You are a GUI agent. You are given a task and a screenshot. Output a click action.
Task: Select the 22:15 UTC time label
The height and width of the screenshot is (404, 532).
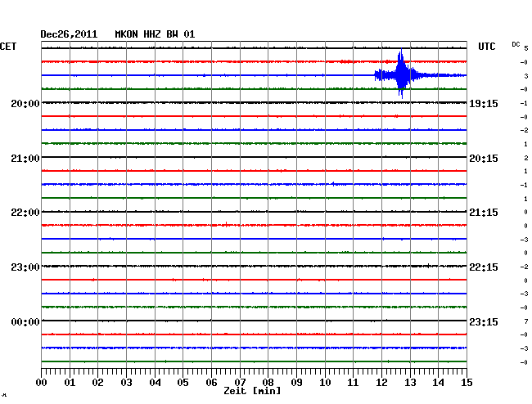484,267
